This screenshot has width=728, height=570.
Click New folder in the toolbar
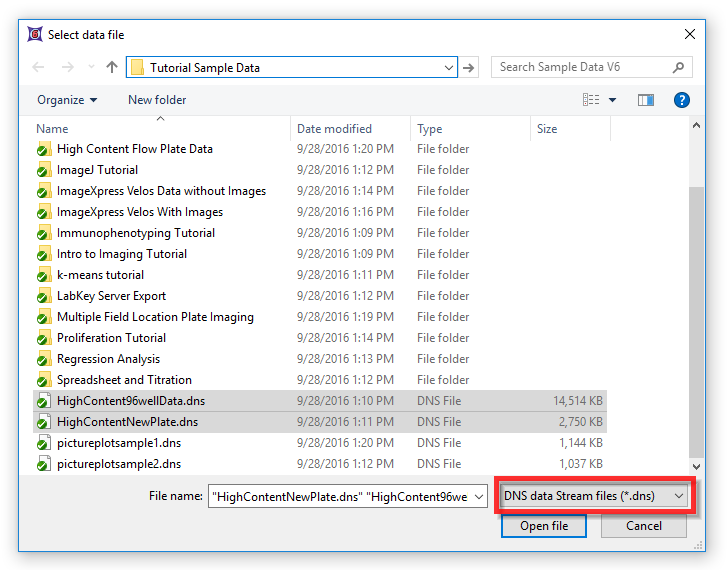(157, 100)
